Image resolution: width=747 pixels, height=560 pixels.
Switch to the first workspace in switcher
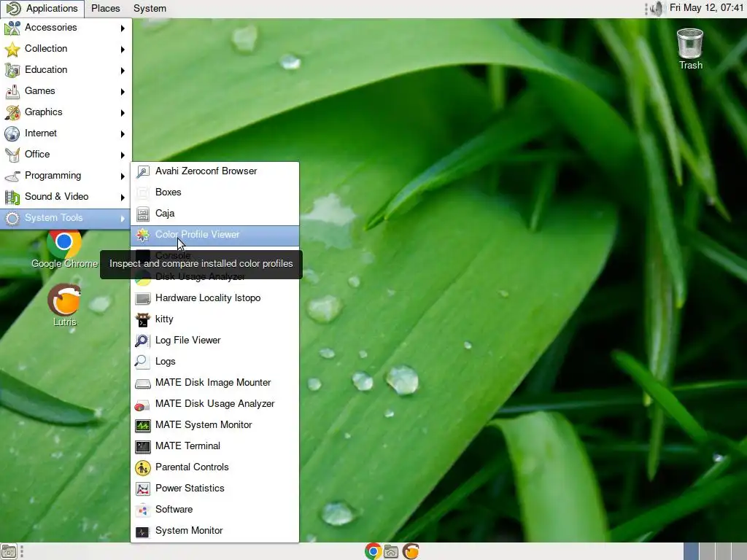691,551
